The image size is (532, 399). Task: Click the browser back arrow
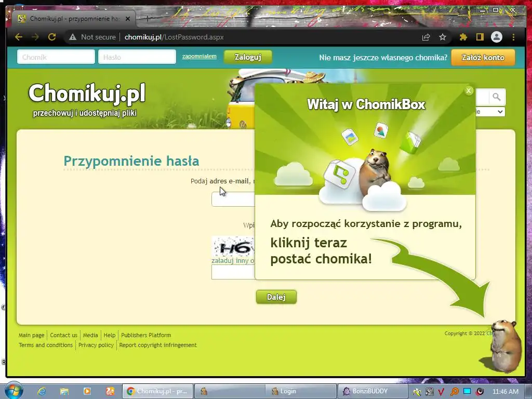pyautogui.click(x=19, y=37)
